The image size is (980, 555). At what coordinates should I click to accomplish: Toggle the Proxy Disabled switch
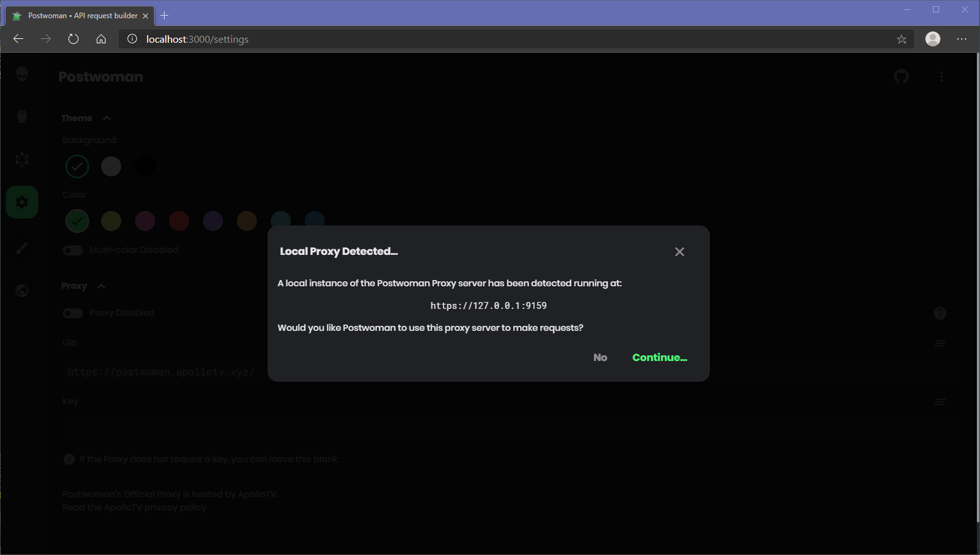73,313
